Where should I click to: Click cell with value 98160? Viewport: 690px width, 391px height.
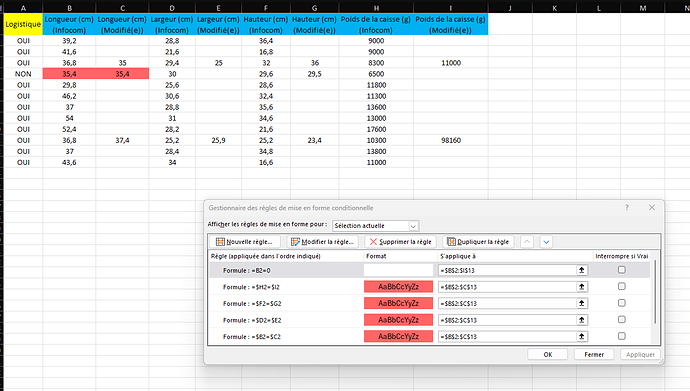point(451,140)
